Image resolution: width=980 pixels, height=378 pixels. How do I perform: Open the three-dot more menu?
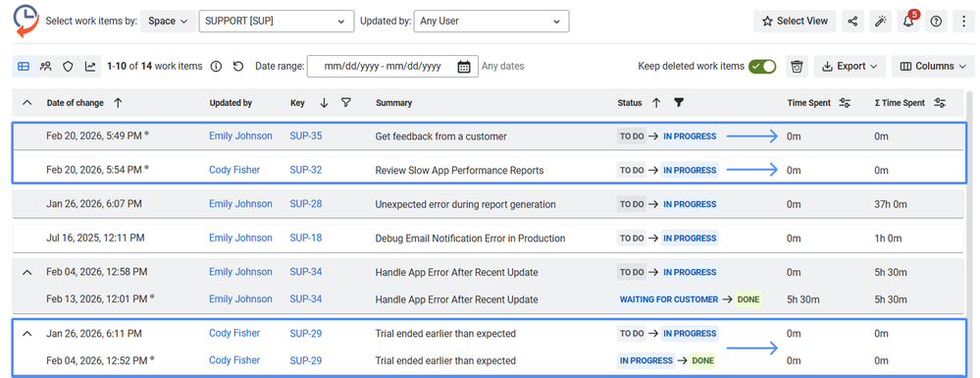(963, 21)
